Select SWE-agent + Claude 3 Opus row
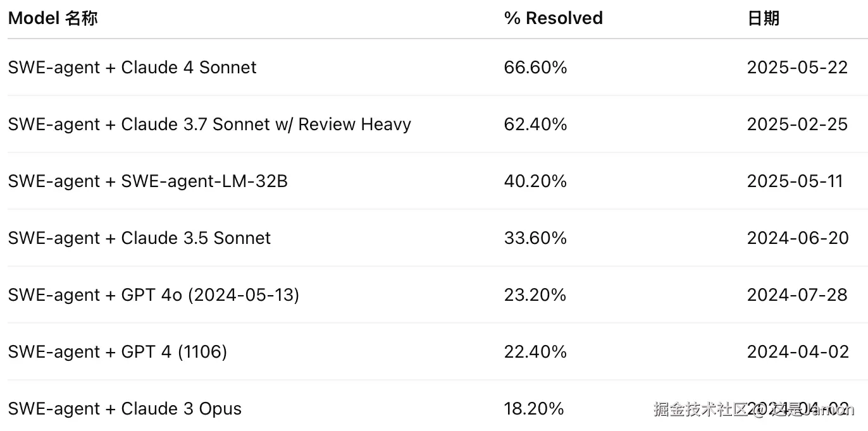This screenshot has height=431, width=868. pyautogui.click(x=125, y=409)
